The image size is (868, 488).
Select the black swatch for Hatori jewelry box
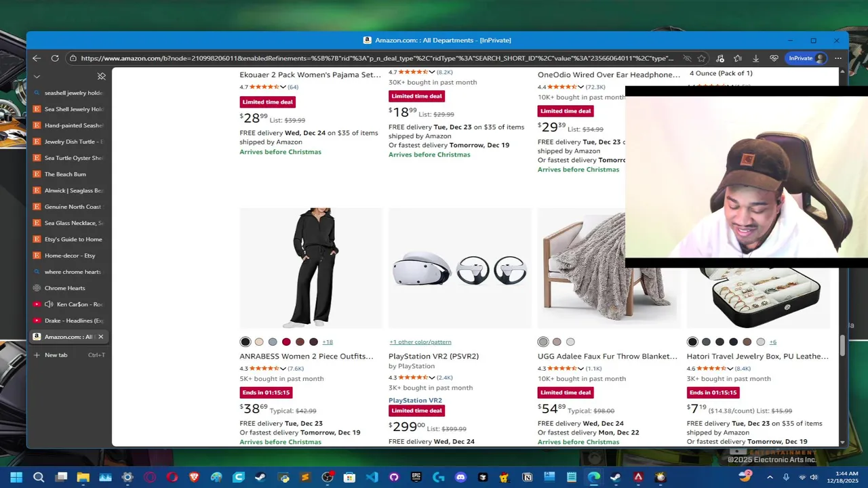(x=692, y=342)
